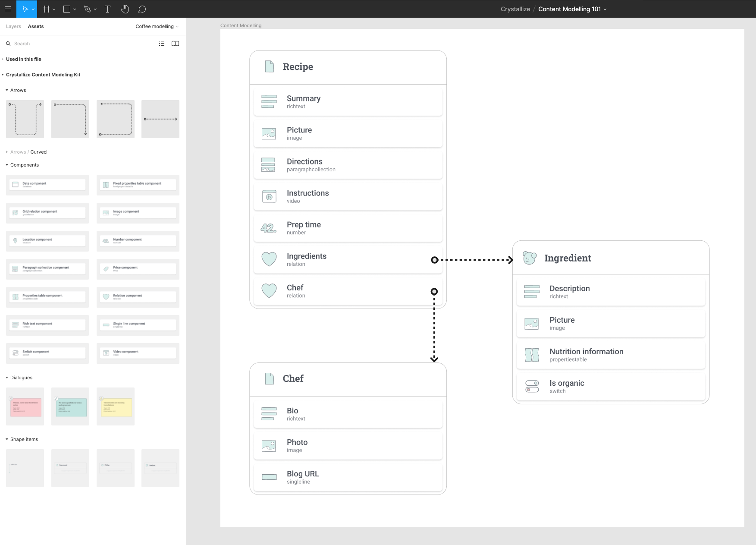Select the Paragraph collection component asset
Screen dimensions: 756x545
click(x=47, y=269)
